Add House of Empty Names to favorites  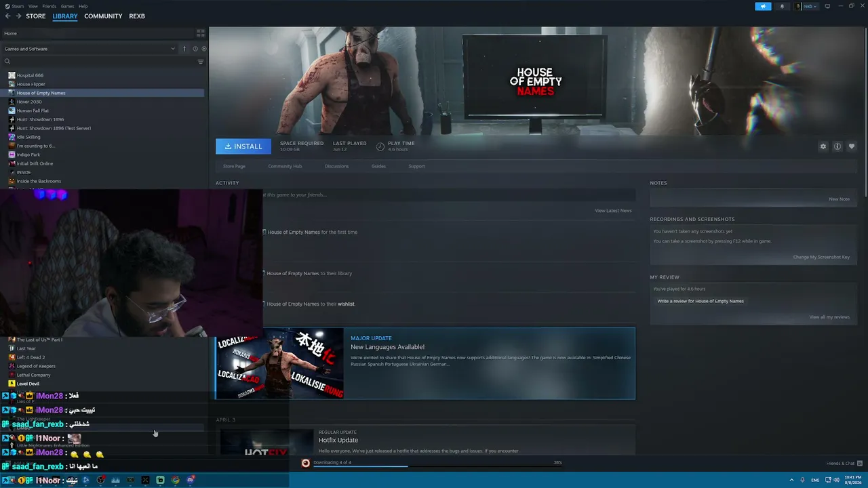coord(852,146)
